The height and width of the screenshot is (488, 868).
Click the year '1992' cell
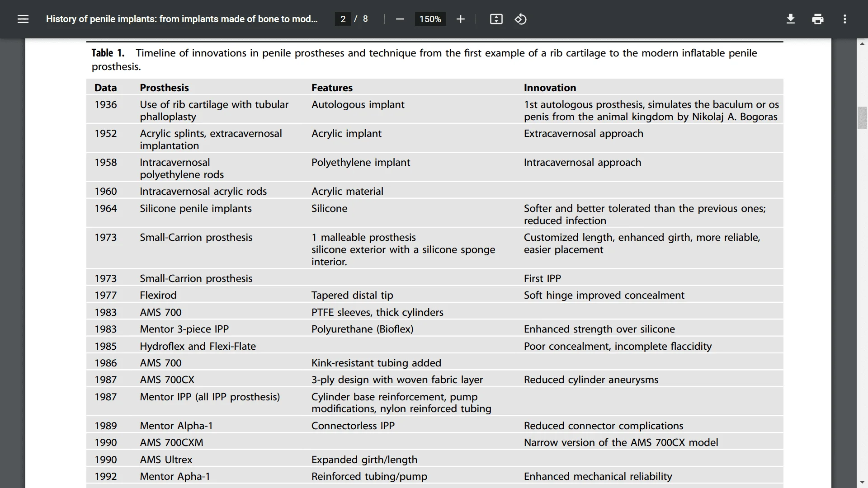pyautogui.click(x=105, y=476)
